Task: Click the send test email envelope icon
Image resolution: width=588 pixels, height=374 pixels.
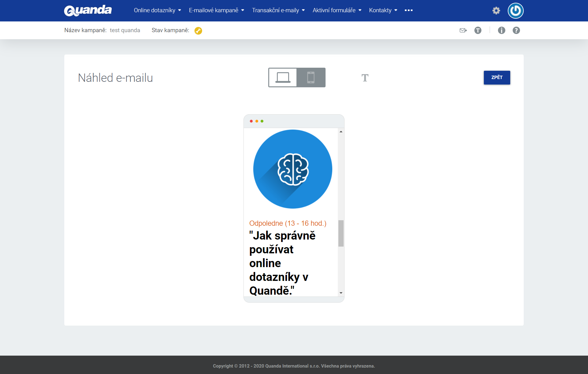Action: tap(463, 30)
